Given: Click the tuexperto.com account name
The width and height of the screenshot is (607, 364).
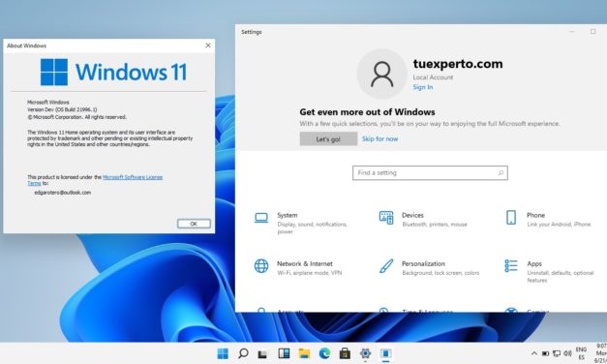Looking at the screenshot, I should click(x=458, y=64).
